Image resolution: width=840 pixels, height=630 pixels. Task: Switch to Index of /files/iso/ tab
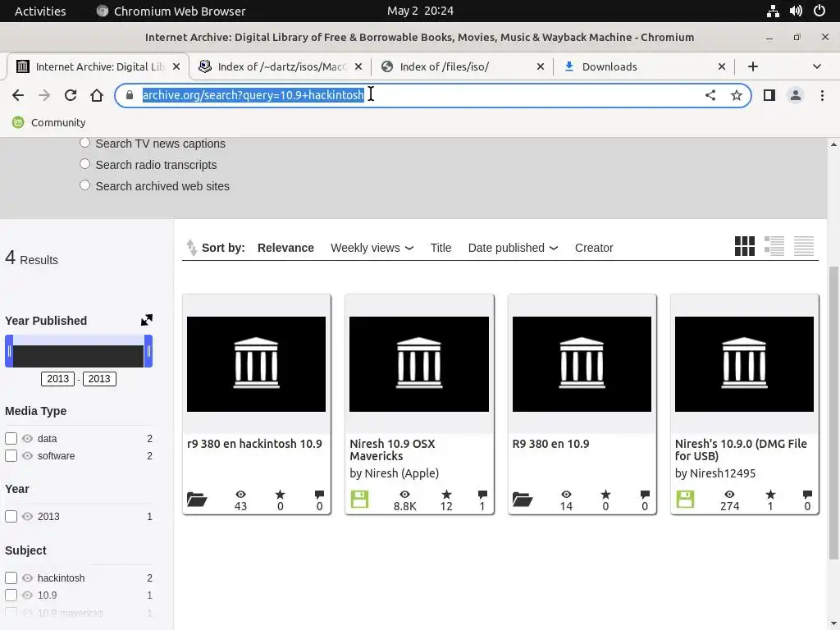(461, 66)
